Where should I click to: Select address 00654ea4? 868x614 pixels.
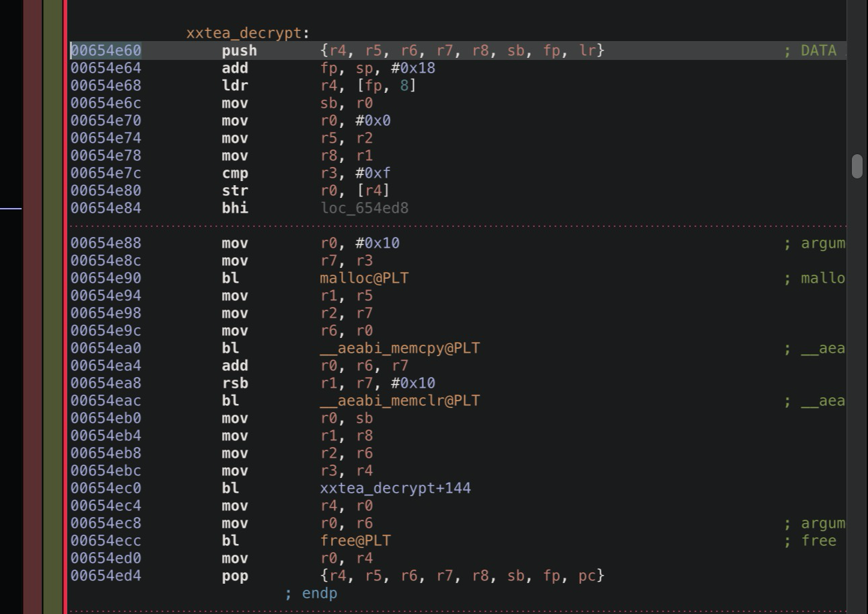(106, 366)
